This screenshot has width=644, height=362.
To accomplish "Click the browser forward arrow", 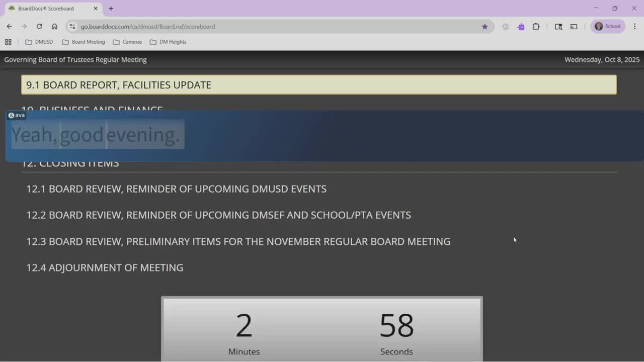I will [x=24, y=27].
